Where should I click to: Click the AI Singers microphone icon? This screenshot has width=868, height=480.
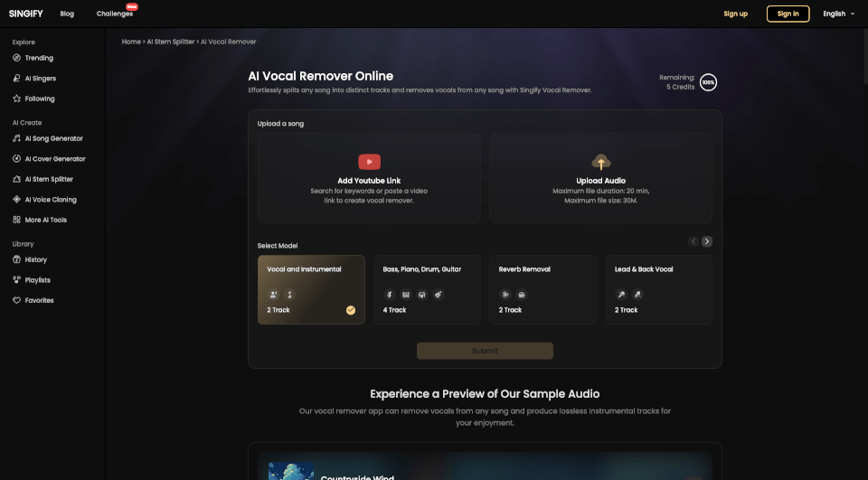pos(16,78)
